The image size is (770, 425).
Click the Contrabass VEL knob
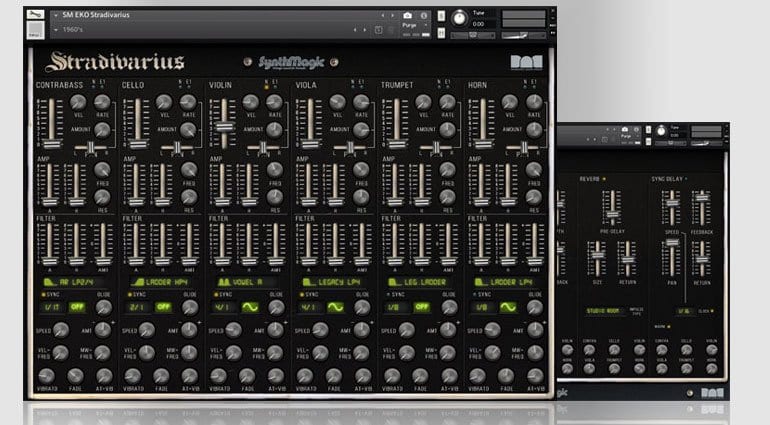click(x=78, y=102)
